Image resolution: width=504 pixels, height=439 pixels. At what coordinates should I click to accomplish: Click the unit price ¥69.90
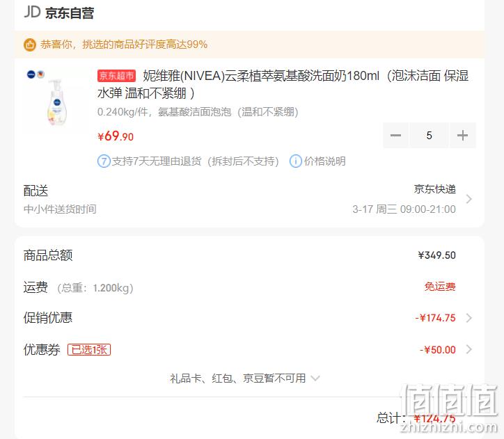(x=116, y=136)
